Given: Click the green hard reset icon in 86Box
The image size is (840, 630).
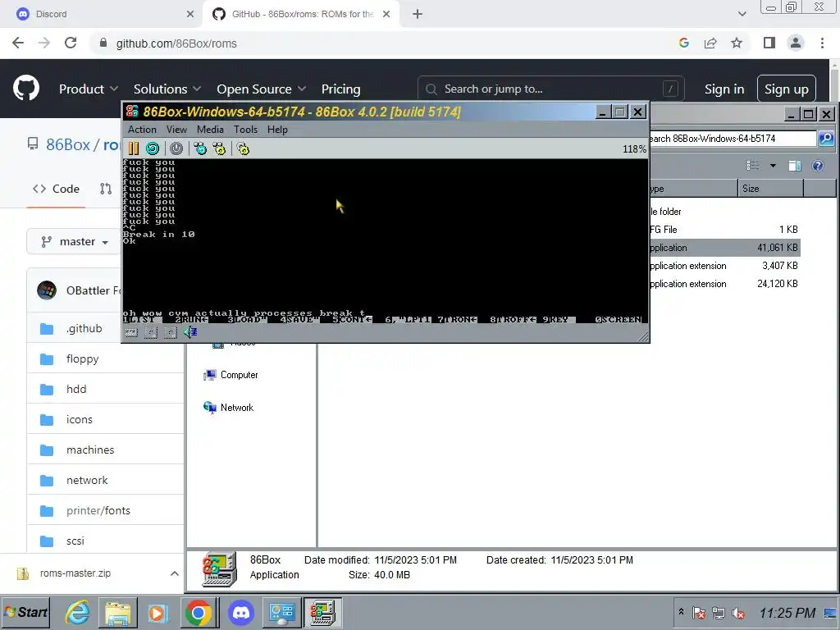Looking at the screenshot, I should point(152,148).
